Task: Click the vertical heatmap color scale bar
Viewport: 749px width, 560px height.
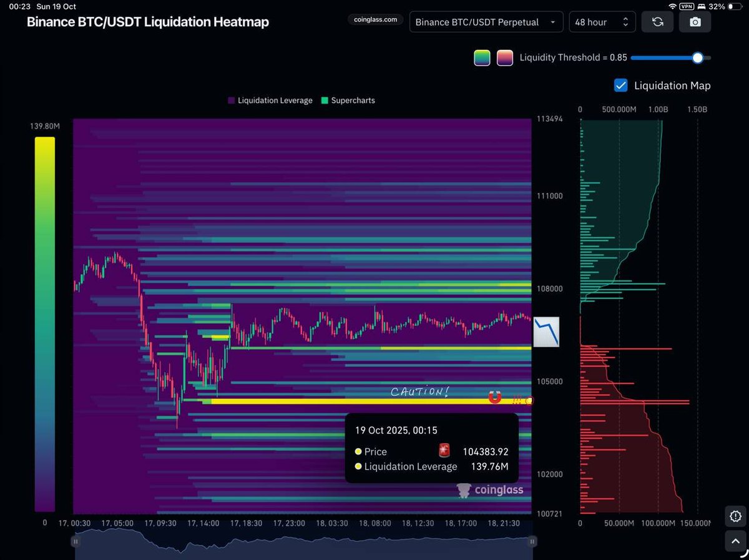Action: (x=45, y=324)
